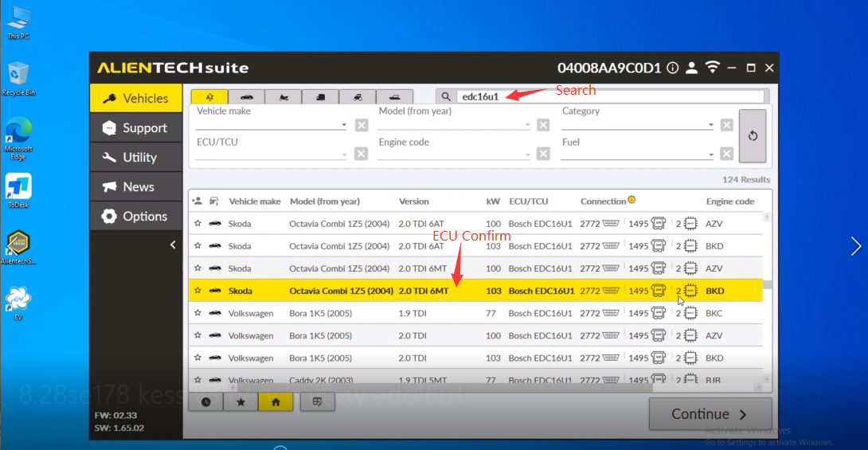Select the car category tab
Screen dimensions: 868x450
pyautogui.click(x=246, y=97)
